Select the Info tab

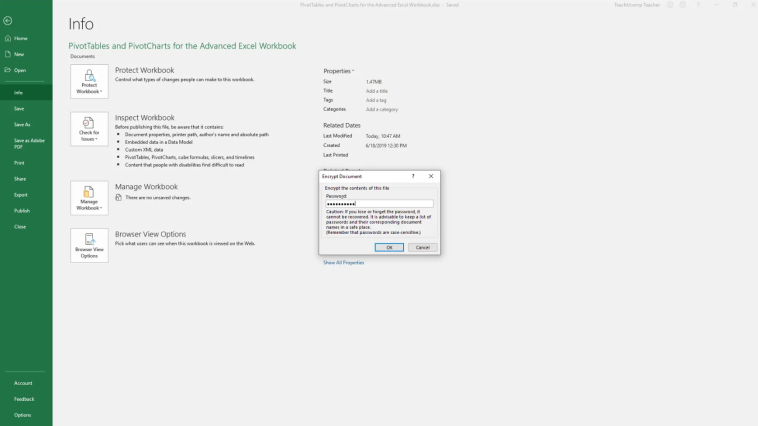pyautogui.click(x=26, y=92)
